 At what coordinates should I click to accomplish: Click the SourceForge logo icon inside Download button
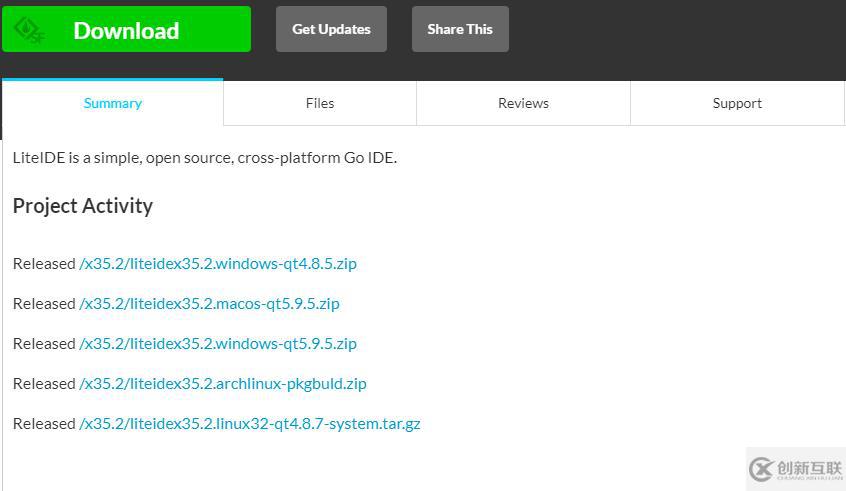tap(29, 30)
